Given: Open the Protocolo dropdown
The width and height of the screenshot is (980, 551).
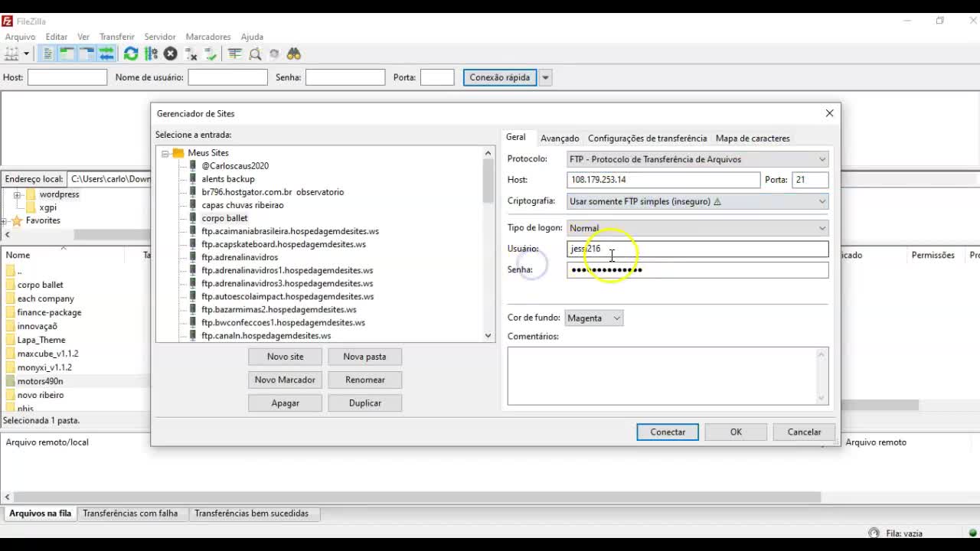Looking at the screenshot, I should [697, 159].
